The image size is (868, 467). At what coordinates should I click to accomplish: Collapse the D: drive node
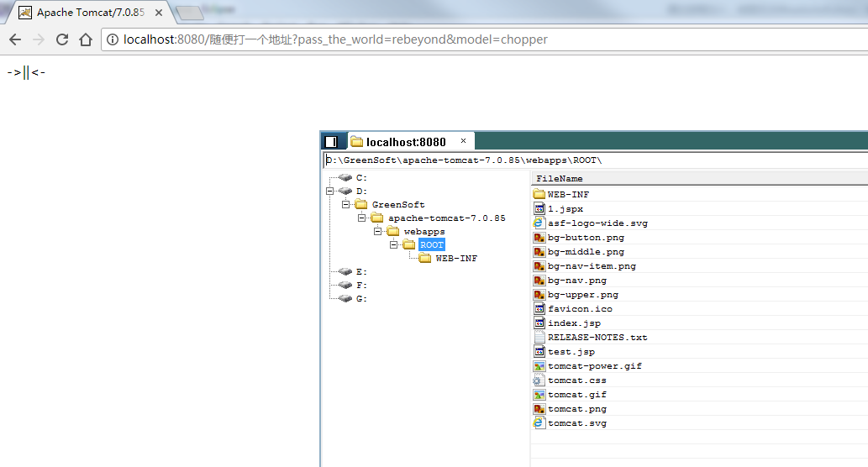tap(330, 191)
